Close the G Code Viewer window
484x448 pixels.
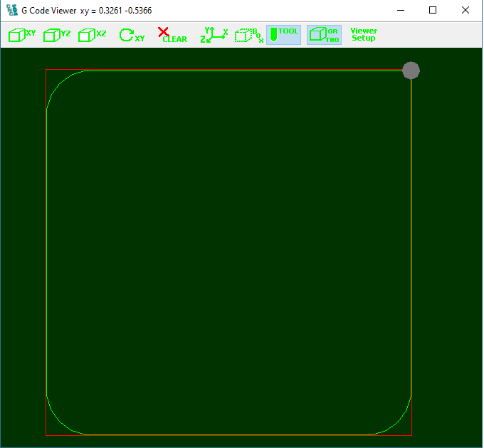pyautogui.click(x=465, y=11)
